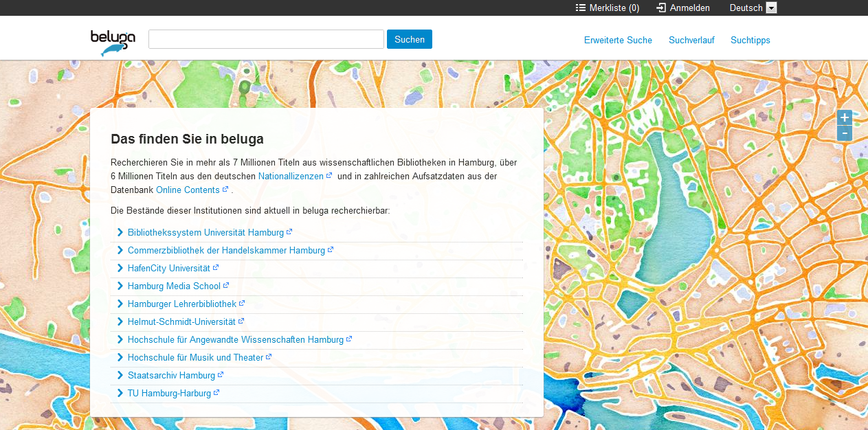Click the Suchen search button

(410, 39)
